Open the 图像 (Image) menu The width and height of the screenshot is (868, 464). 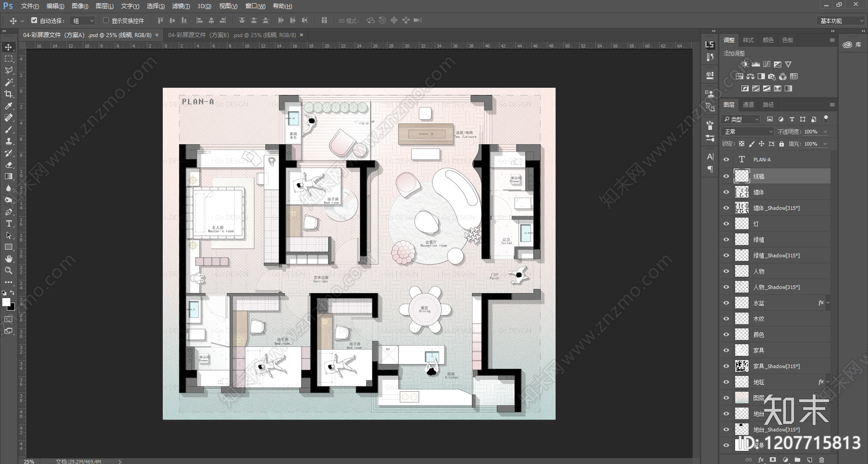click(80, 6)
